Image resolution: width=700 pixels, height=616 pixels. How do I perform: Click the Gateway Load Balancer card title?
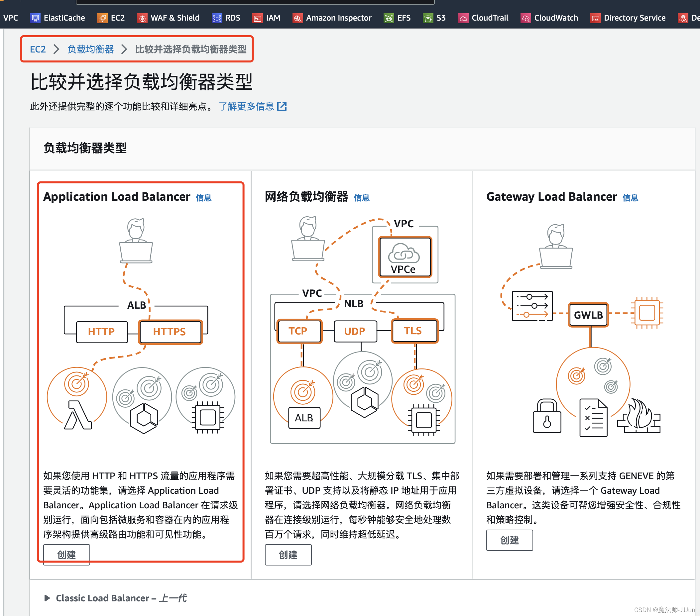tap(552, 197)
